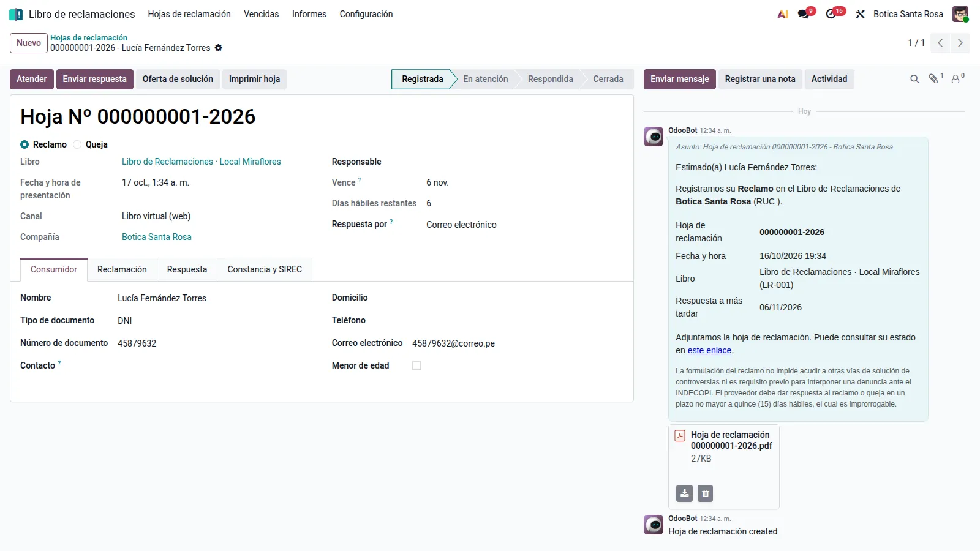Screen dimensions: 980x551
Task: Go to the previous record arrow
Action: point(940,43)
